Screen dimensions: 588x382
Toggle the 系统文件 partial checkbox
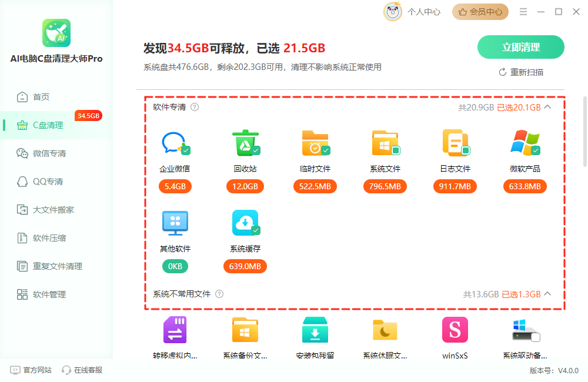[x=396, y=150]
